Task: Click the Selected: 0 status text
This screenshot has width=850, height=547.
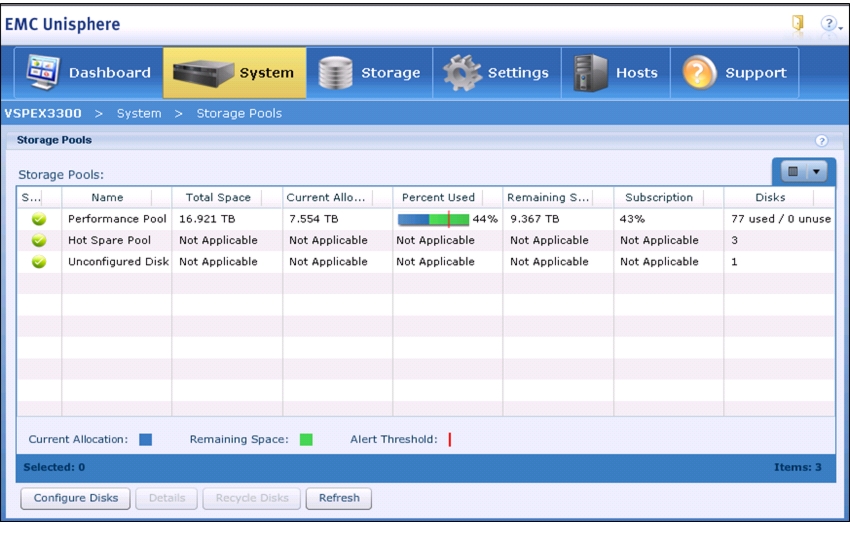Action: point(54,467)
